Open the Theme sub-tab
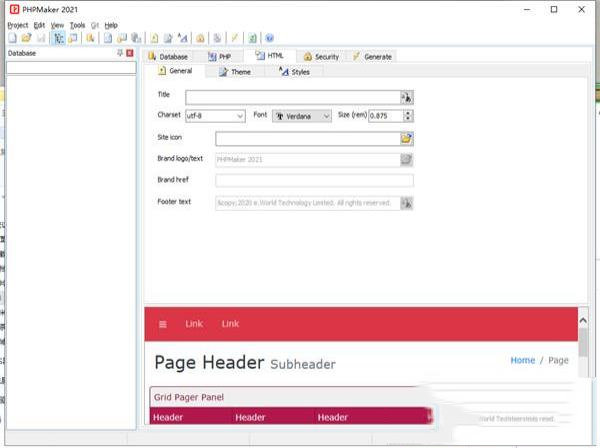Viewport: 600px width, 448px height. pos(235,72)
